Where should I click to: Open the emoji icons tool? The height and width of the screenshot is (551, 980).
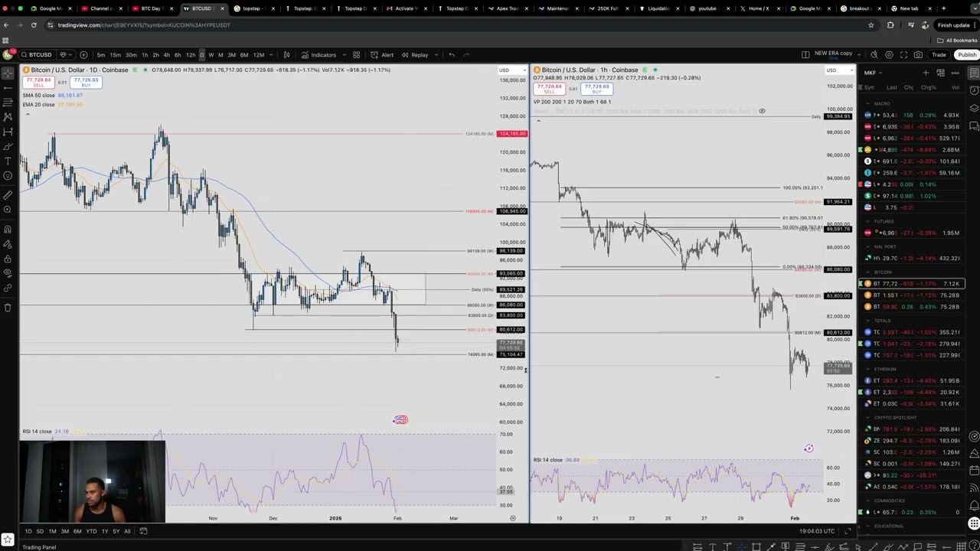(x=8, y=175)
